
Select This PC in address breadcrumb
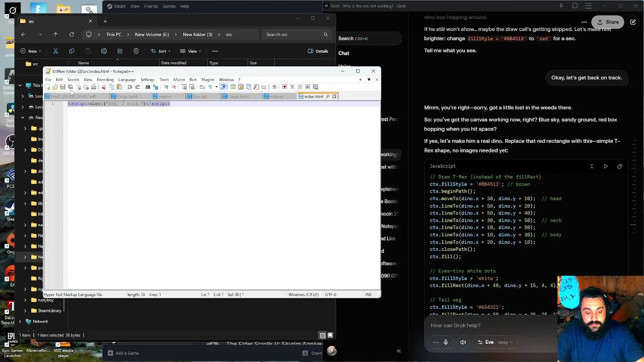114,34
